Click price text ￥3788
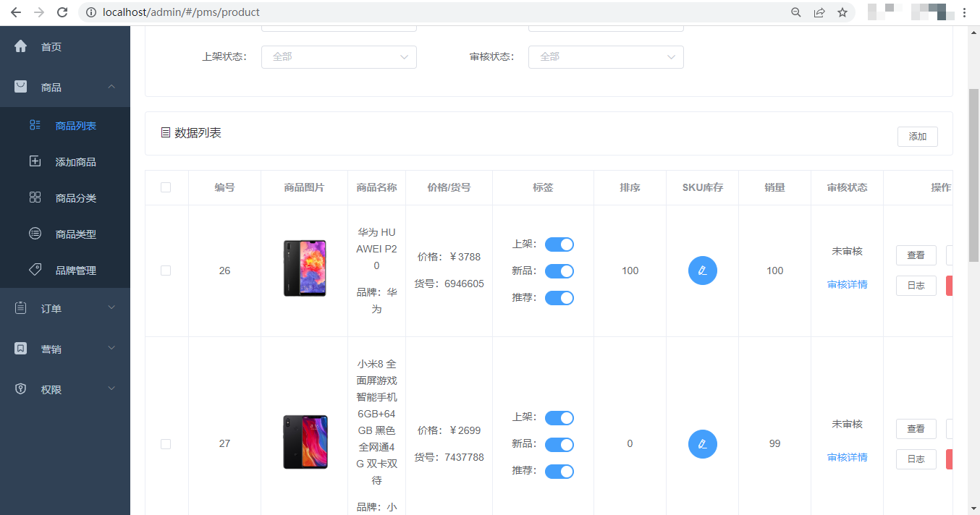 [x=465, y=257]
